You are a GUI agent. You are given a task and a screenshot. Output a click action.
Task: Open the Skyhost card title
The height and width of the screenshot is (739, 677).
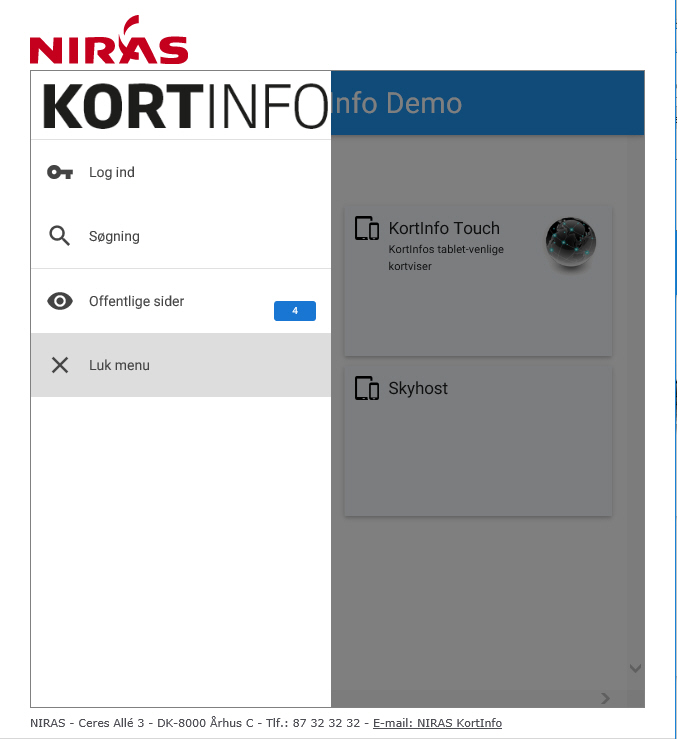418,388
